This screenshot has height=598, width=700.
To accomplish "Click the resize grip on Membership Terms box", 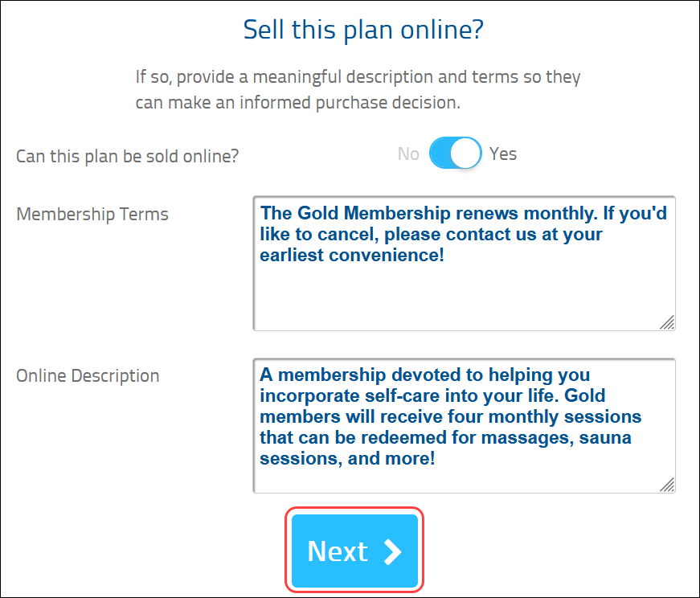I will pyautogui.click(x=667, y=323).
